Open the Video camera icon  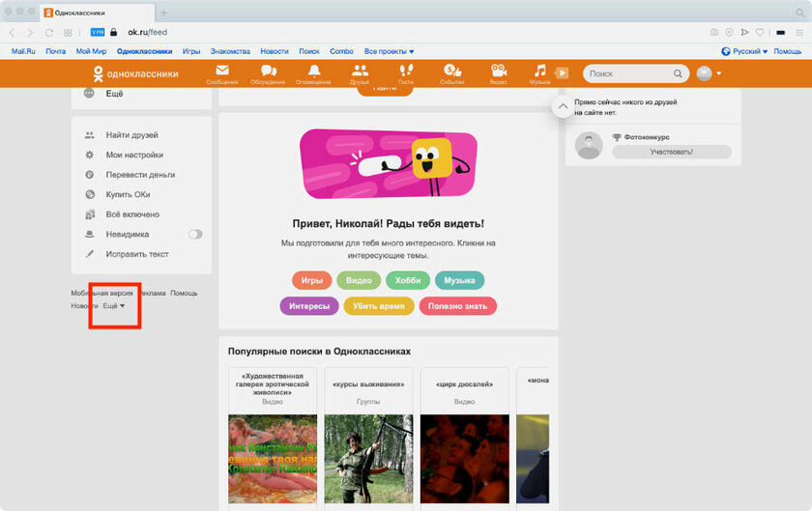[498, 71]
